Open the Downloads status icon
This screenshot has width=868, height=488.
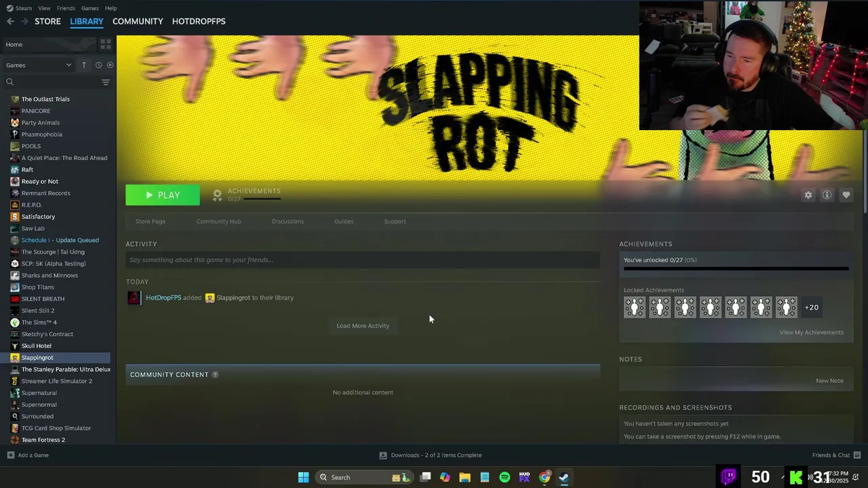(x=383, y=455)
